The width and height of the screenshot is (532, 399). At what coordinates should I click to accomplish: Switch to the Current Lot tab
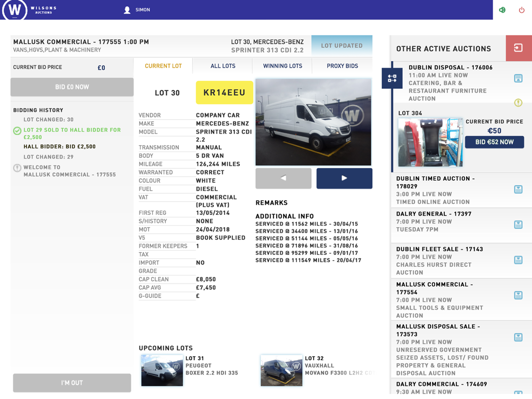(x=163, y=66)
